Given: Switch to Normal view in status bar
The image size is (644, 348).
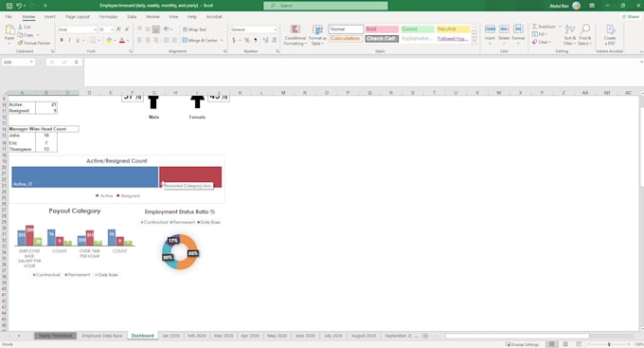Looking at the screenshot, I should (551, 344).
